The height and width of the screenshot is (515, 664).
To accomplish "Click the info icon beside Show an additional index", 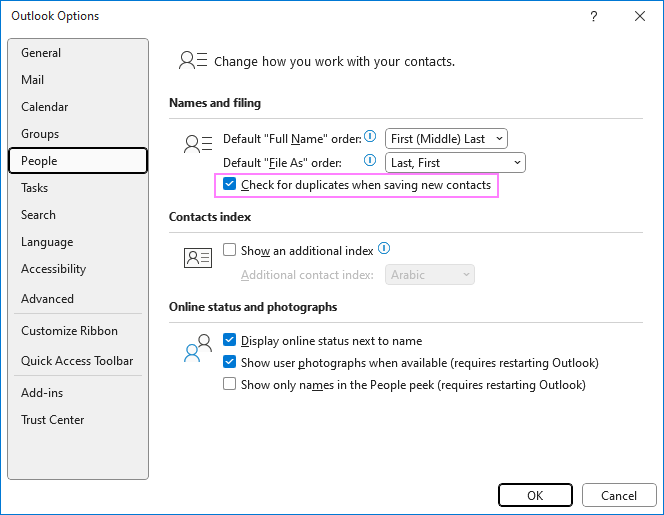I will pyautogui.click(x=384, y=248).
